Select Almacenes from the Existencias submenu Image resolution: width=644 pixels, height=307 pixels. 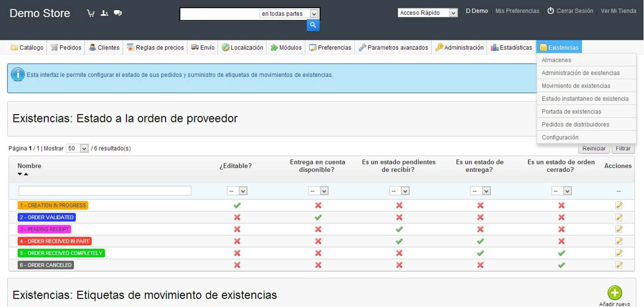click(x=586, y=60)
